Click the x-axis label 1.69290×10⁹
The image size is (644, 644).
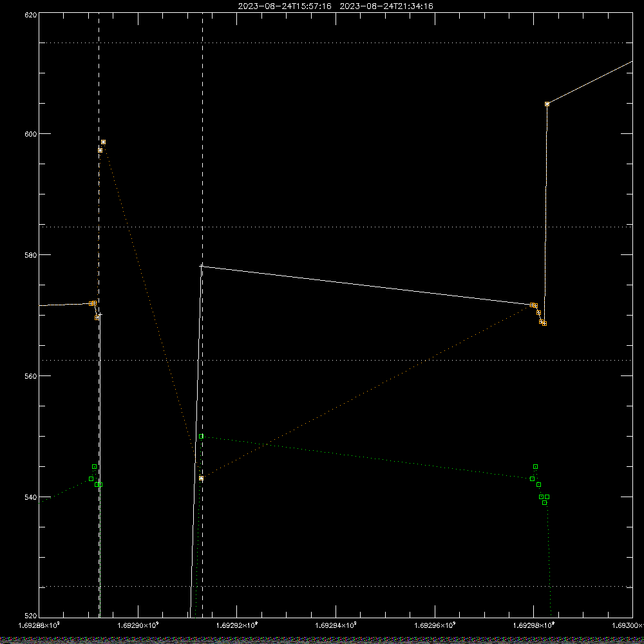click(x=138, y=625)
